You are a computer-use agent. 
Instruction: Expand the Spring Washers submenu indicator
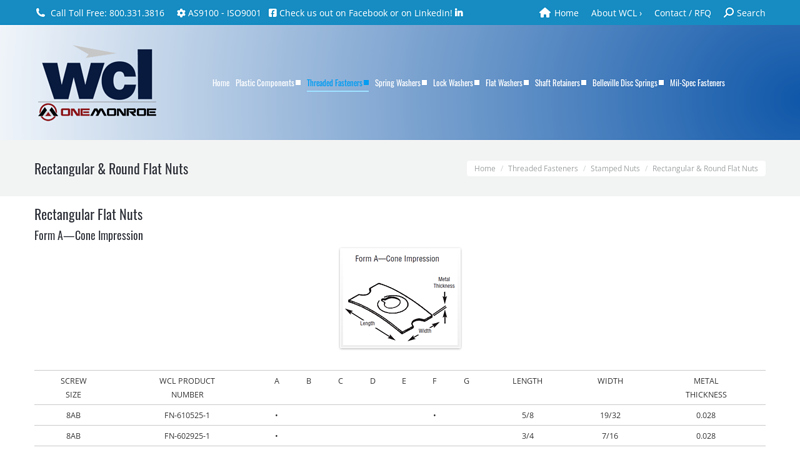tap(424, 83)
